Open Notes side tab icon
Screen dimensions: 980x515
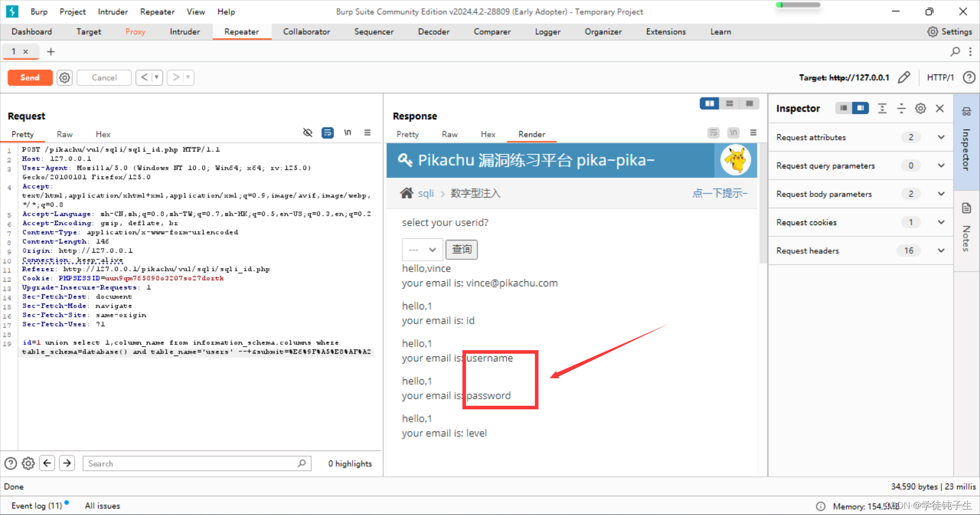tap(966, 208)
